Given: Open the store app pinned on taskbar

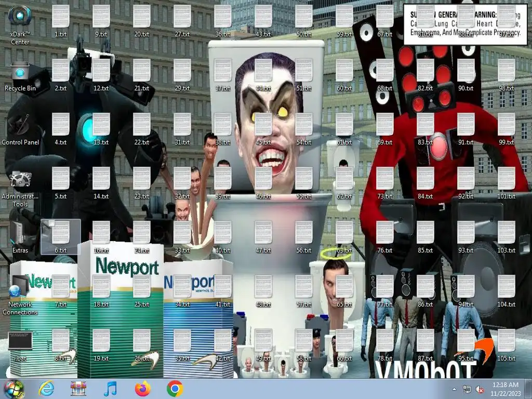Looking at the screenshot, I should 78,389.
